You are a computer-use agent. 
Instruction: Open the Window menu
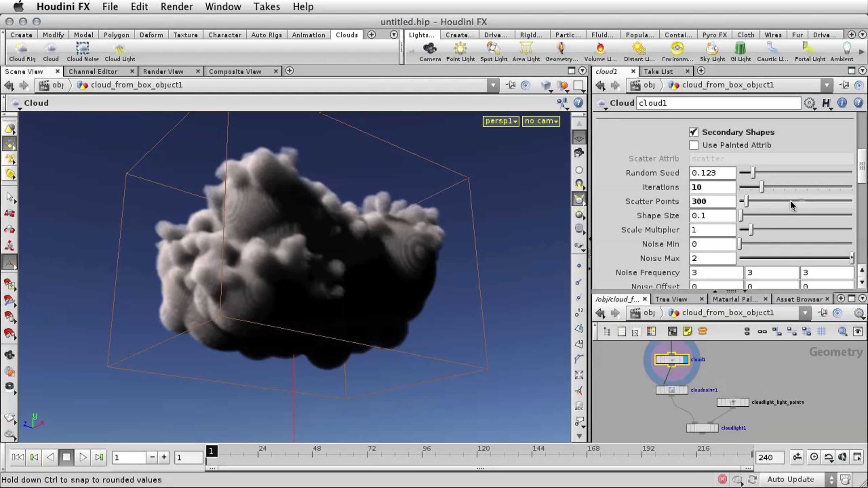(x=223, y=7)
